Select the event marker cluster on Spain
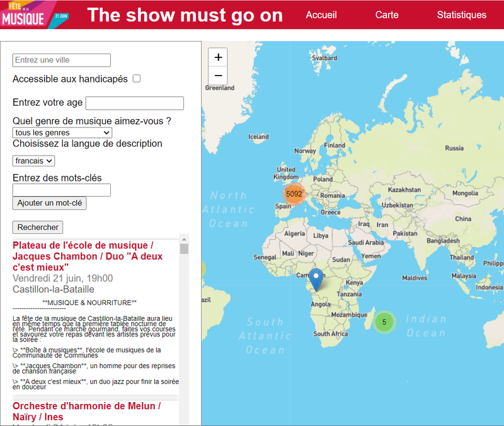This screenshot has width=504, height=426. 294,195
